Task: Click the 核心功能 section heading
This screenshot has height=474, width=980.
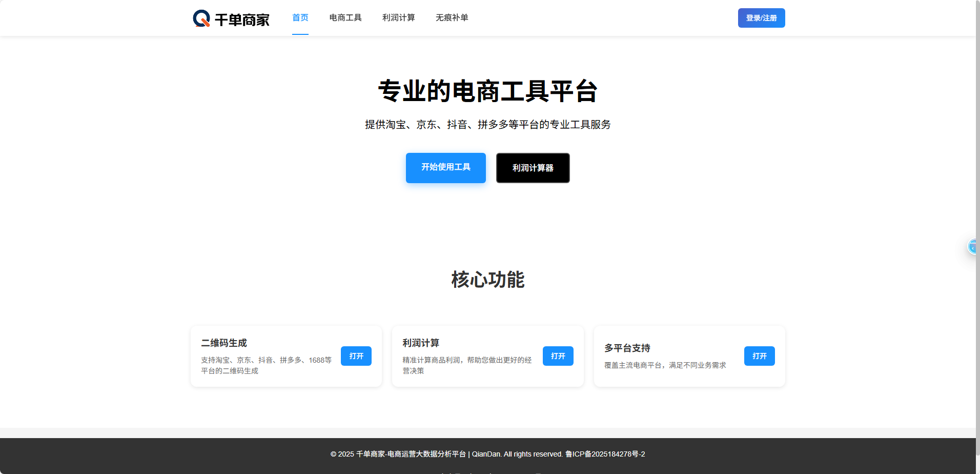Action: click(487, 280)
